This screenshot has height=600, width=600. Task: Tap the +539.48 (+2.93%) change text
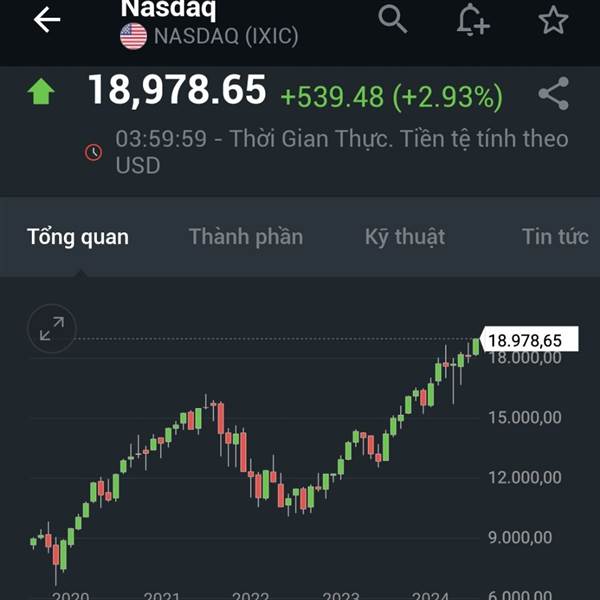coord(392,96)
